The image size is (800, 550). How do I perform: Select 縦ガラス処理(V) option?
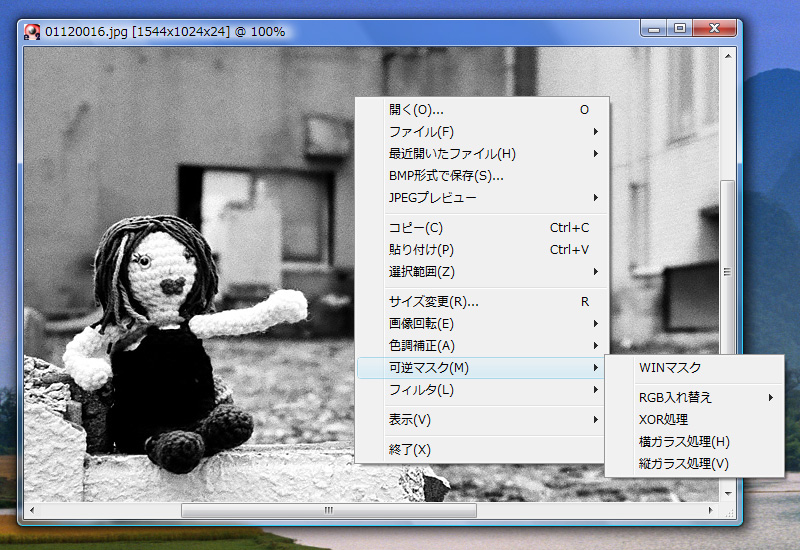point(694,463)
